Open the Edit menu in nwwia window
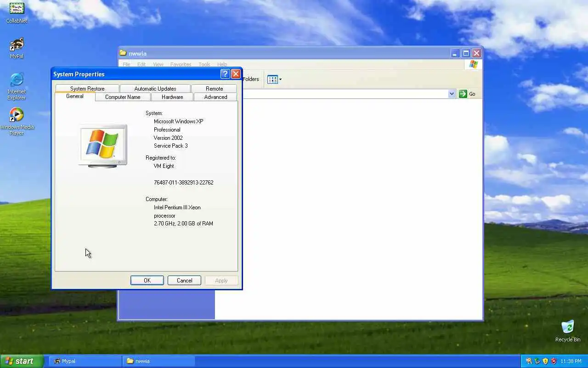588x368 pixels. (141, 64)
